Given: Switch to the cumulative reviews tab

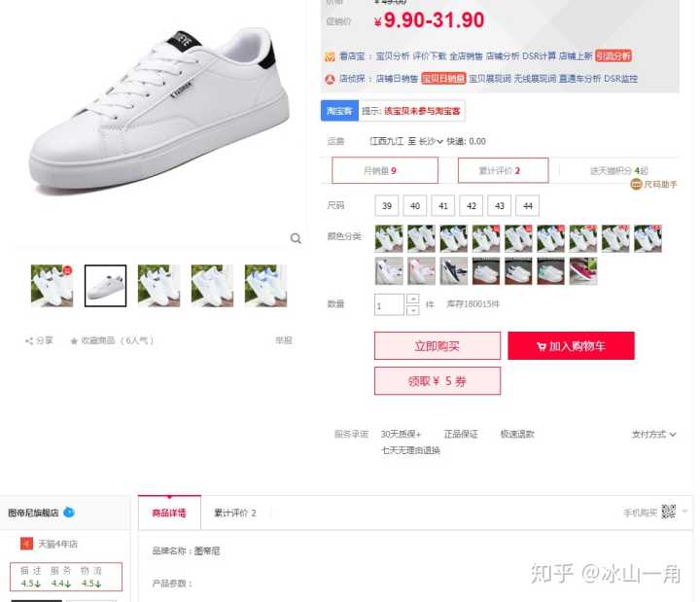Looking at the screenshot, I should pos(235,513).
